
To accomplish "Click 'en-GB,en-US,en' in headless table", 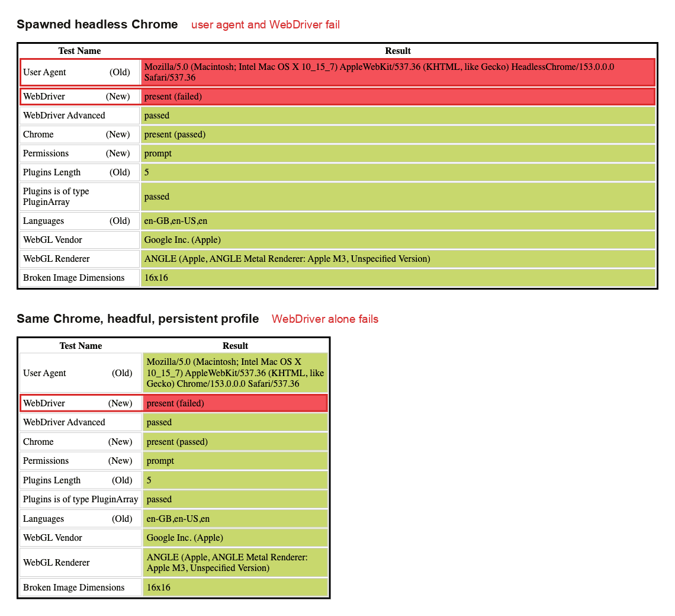I will pyautogui.click(x=398, y=221).
